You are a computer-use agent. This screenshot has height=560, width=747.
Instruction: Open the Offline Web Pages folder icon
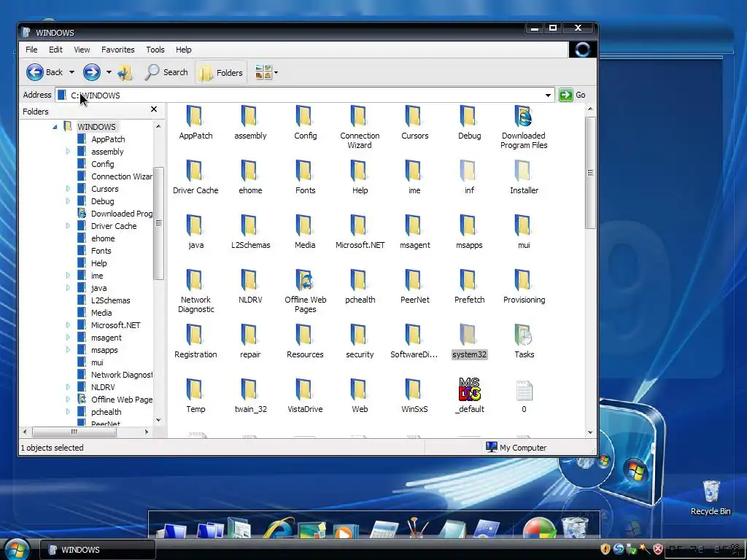[x=304, y=281]
